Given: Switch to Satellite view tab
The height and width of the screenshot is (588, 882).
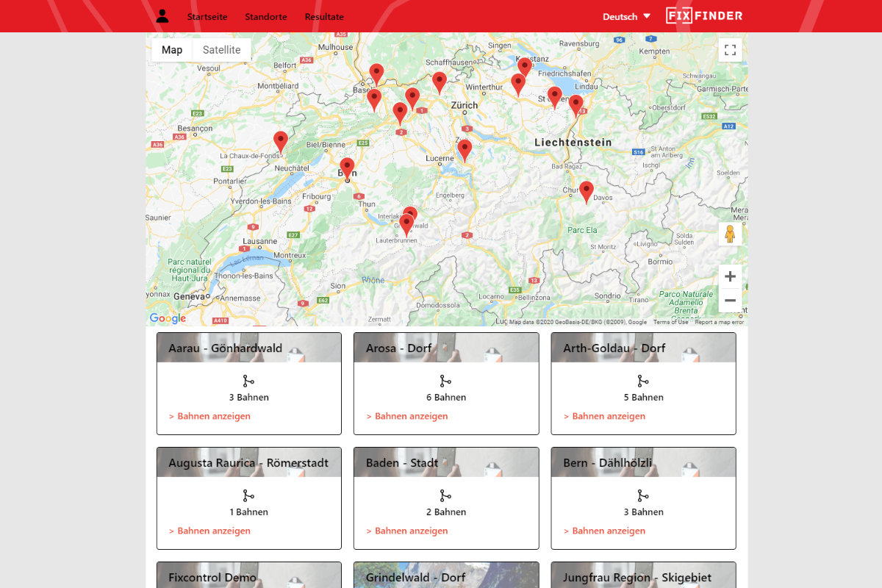Looking at the screenshot, I should point(222,50).
